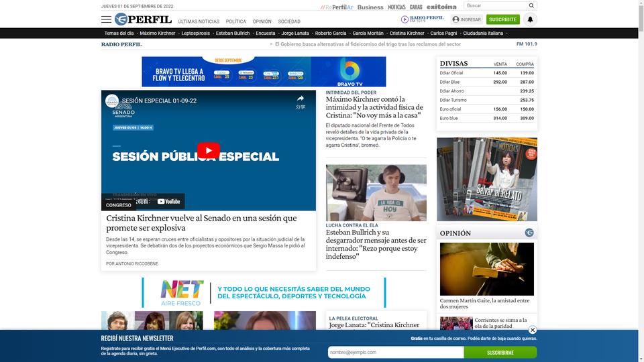Select García Moritán topic
Viewport: 644px width, 362px height.
click(x=368, y=34)
